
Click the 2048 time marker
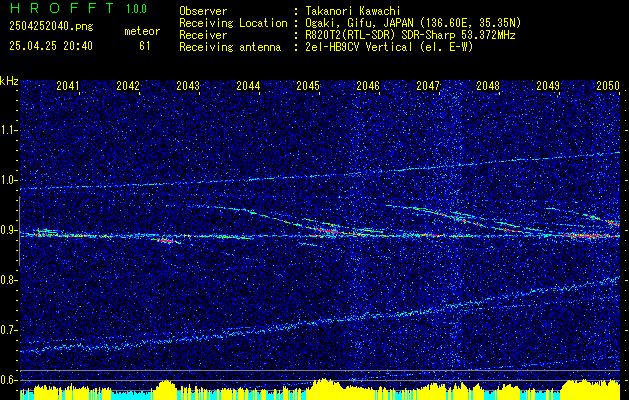(x=488, y=85)
